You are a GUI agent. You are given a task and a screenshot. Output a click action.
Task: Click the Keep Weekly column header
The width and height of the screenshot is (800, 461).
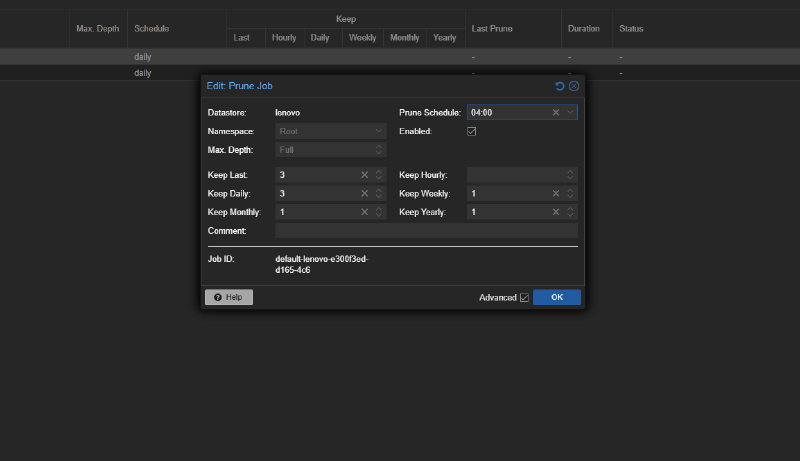point(363,38)
